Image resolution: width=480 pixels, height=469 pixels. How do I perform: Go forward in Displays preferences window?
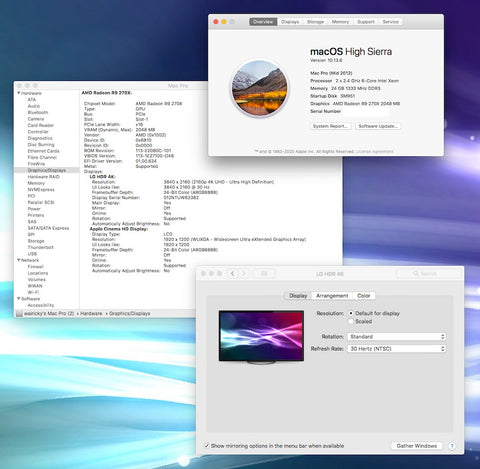click(244, 274)
